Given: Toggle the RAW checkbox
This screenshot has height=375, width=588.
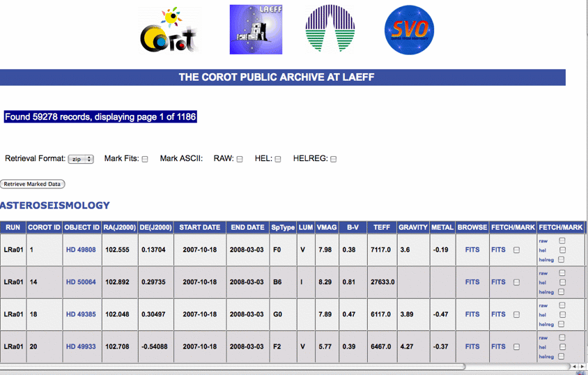Looking at the screenshot, I should [240, 159].
